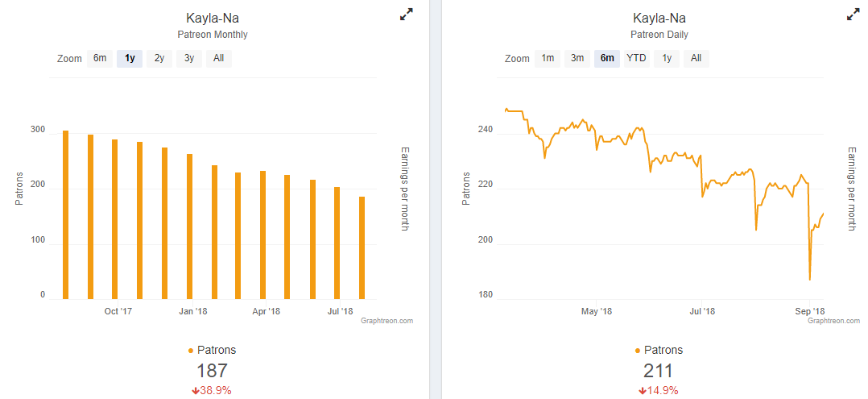This screenshot has height=399, width=868.
Task: Toggle Patrons series in Daily chart legend
Action: pyautogui.click(x=659, y=350)
